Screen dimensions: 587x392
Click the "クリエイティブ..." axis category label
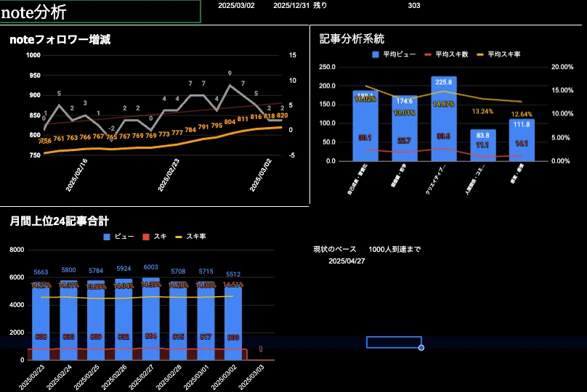(435, 179)
